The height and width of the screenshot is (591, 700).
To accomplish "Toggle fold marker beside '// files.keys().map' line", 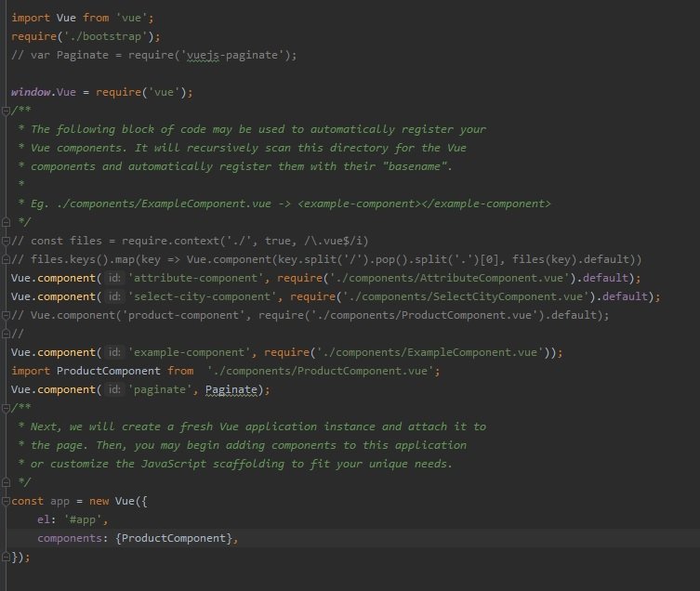I will point(6,259).
